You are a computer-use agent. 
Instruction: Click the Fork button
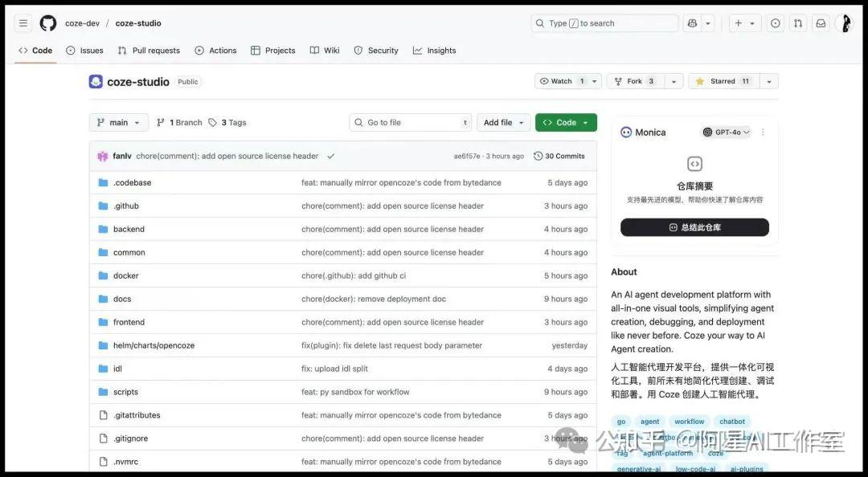(x=634, y=81)
